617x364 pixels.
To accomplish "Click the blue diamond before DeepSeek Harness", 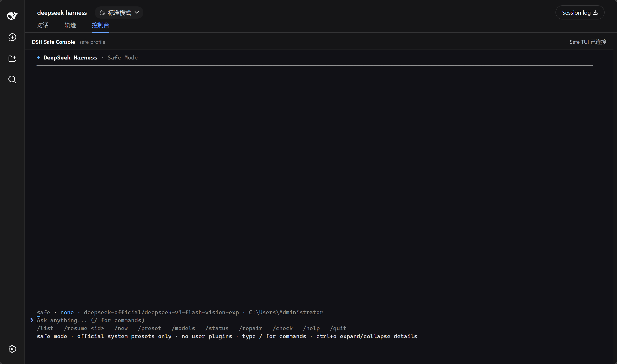I will (x=39, y=57).
